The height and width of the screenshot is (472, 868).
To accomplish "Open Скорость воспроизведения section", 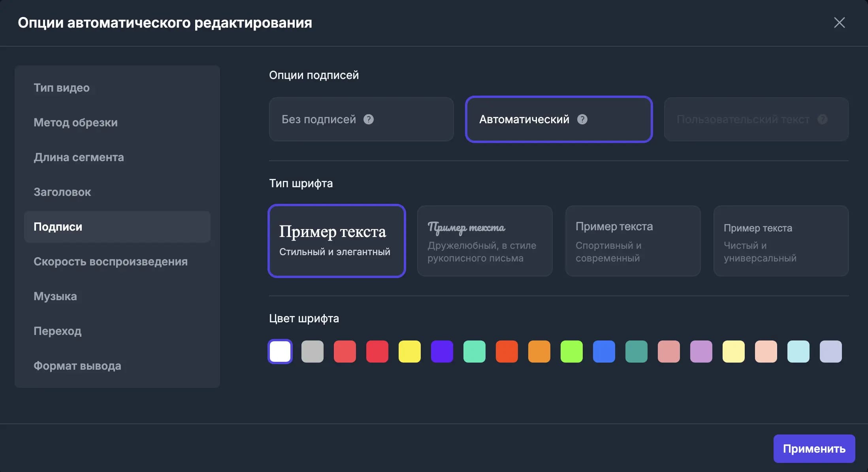I will click(111, 261).
